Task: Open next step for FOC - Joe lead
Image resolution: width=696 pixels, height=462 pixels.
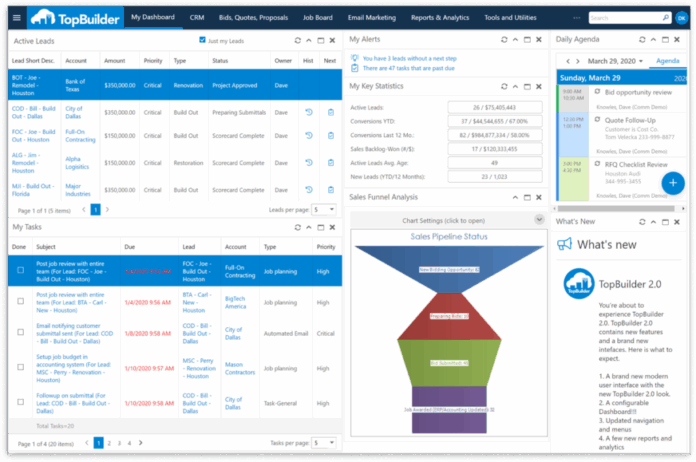Action: click(x=331, y=135)
